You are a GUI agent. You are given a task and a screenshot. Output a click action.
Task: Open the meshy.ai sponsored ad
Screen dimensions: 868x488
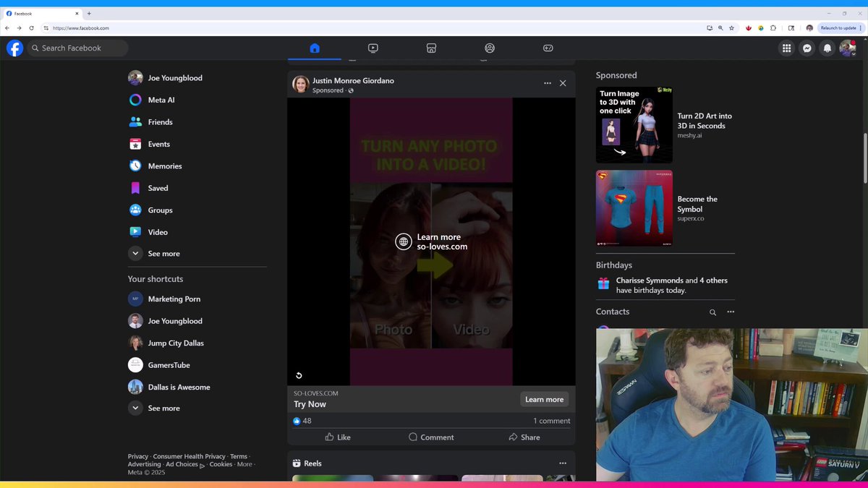coord(665,125)
